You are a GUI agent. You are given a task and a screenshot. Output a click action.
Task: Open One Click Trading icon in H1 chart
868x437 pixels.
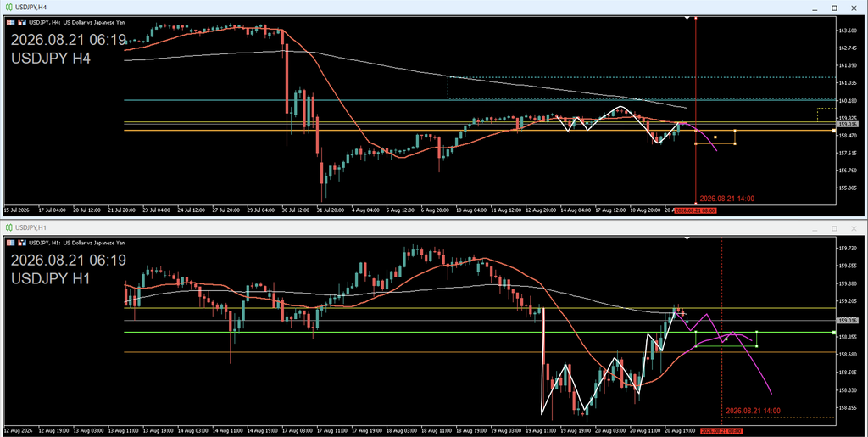tap(22, 243)
